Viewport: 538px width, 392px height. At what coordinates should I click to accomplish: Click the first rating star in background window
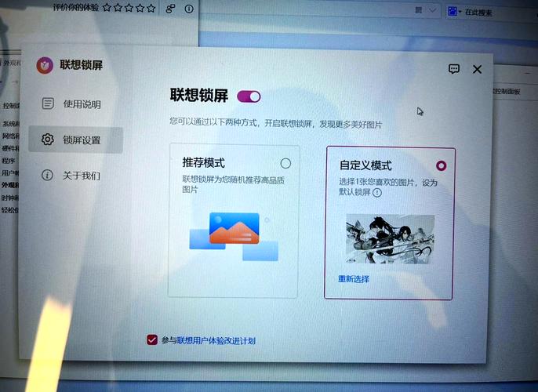click(x=107, y=7)
